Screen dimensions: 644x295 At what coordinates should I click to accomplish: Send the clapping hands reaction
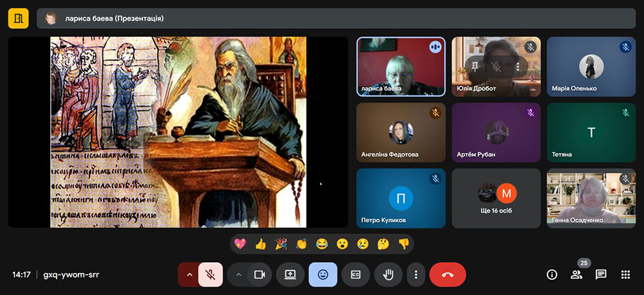[301, 244]
